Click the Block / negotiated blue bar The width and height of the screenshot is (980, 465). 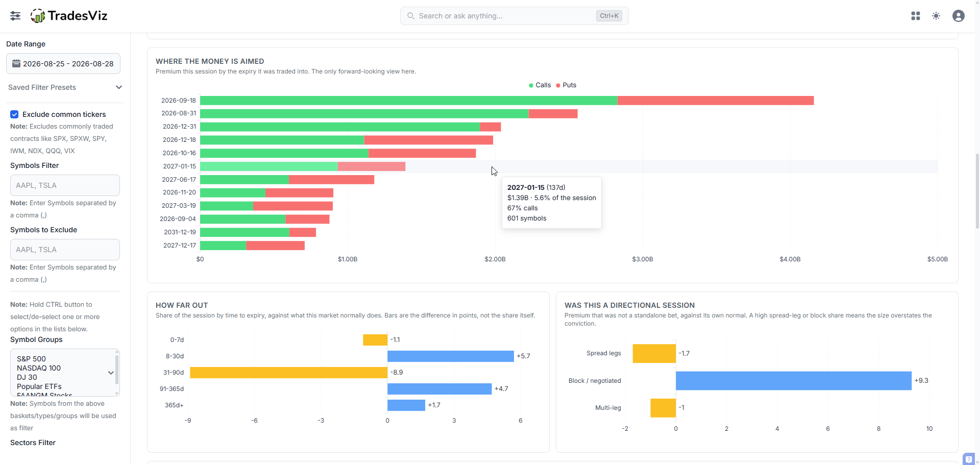pyautogui.click(x=794, y=381)
